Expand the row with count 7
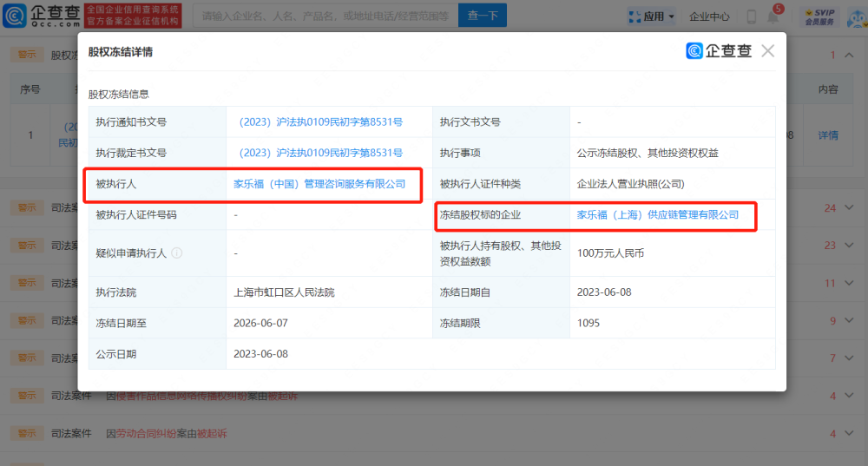The height and width of the screenshot is (466, 868). [849, 358]
